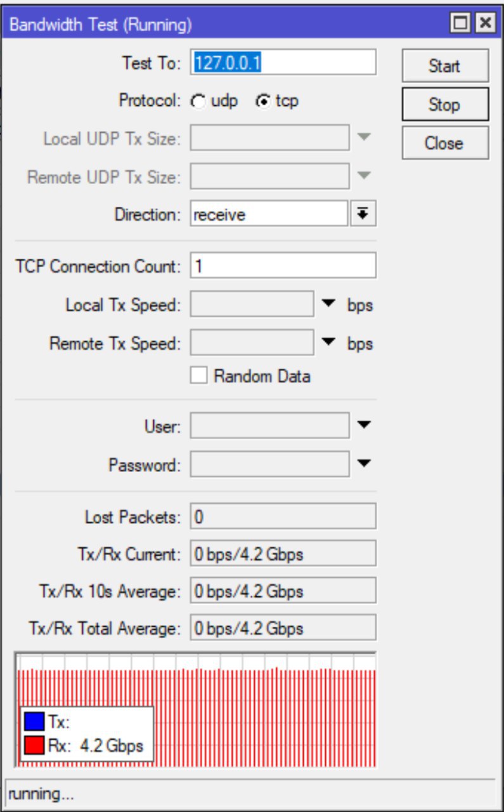
Task: Open the Direction dropdown list
Action: (363, 214)
